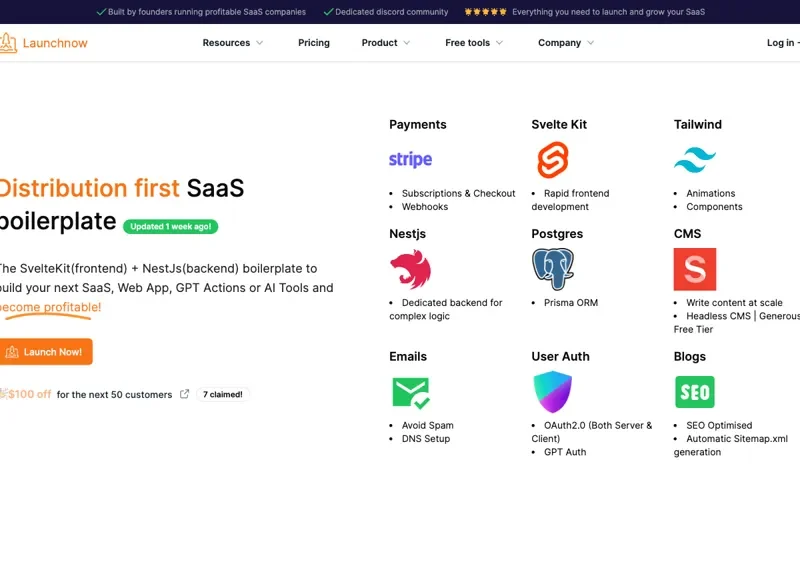The width and height of the screenshot is (800, 576).
Task: Click the Postgres elephant logo
Action: point(553,269)
